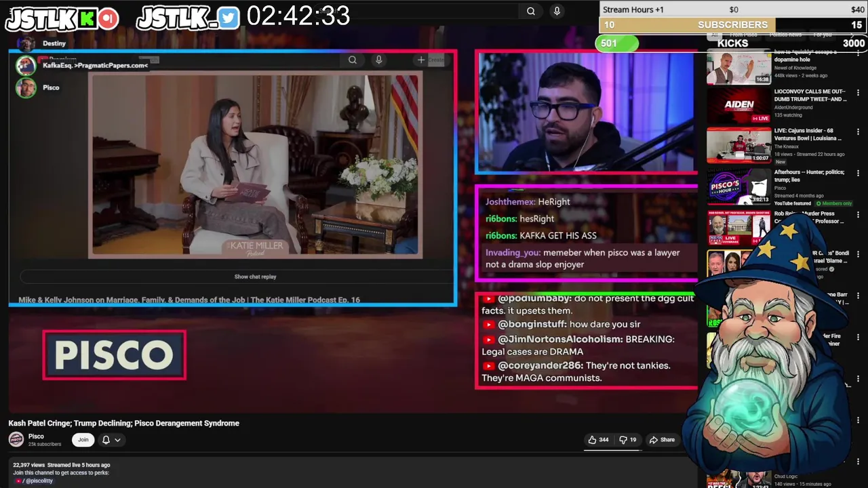Open the Cajuns Insider stream thumbnail

(x=738, y=145)
